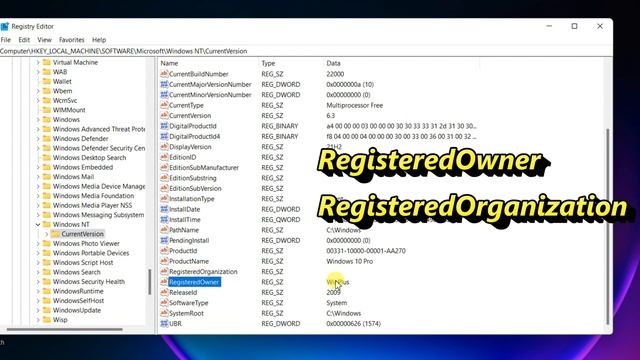
Task: Select the InstallationType value name
Action: (191, 199)
